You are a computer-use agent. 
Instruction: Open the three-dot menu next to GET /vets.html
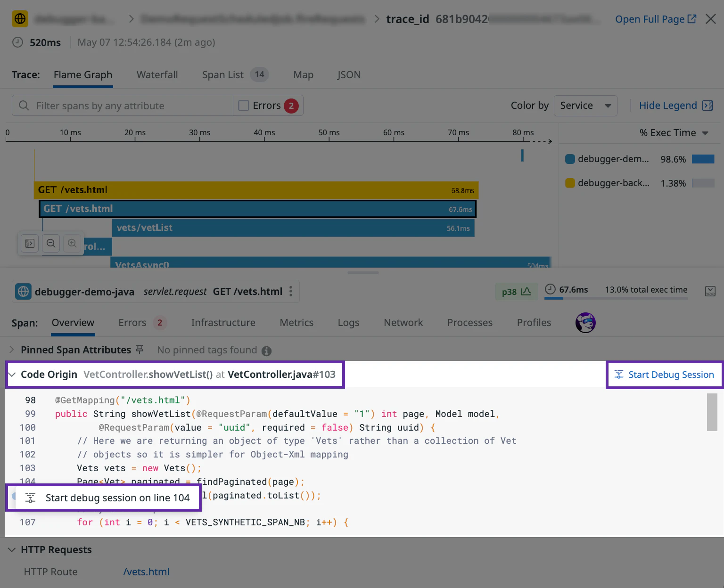pos(290,291)
